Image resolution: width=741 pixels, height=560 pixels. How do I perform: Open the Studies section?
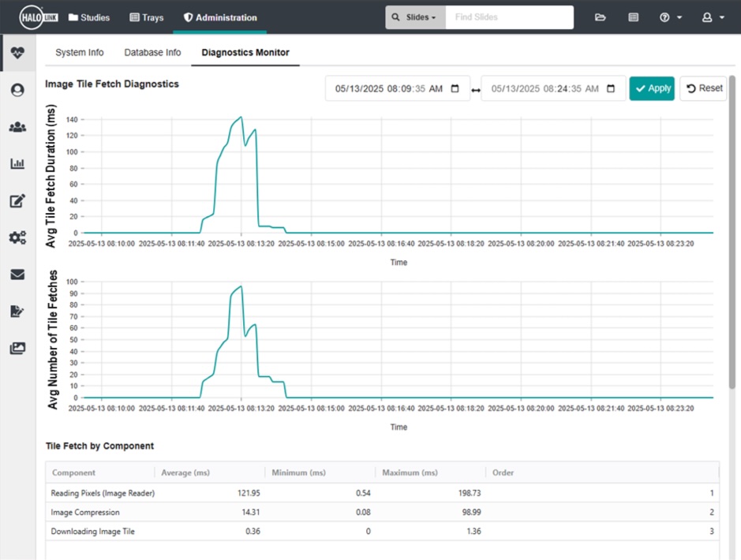(89, 17)
